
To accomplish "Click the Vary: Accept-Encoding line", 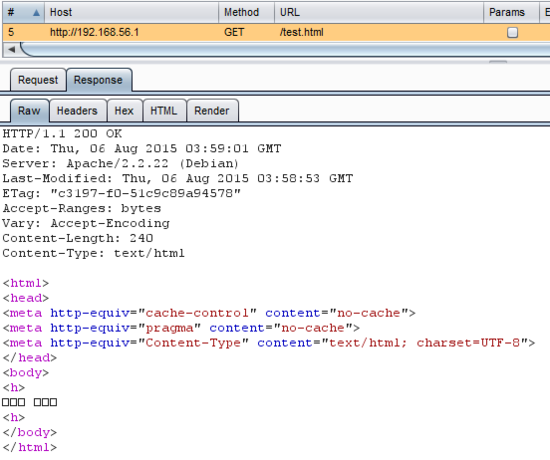I will [x=86, y=223].
